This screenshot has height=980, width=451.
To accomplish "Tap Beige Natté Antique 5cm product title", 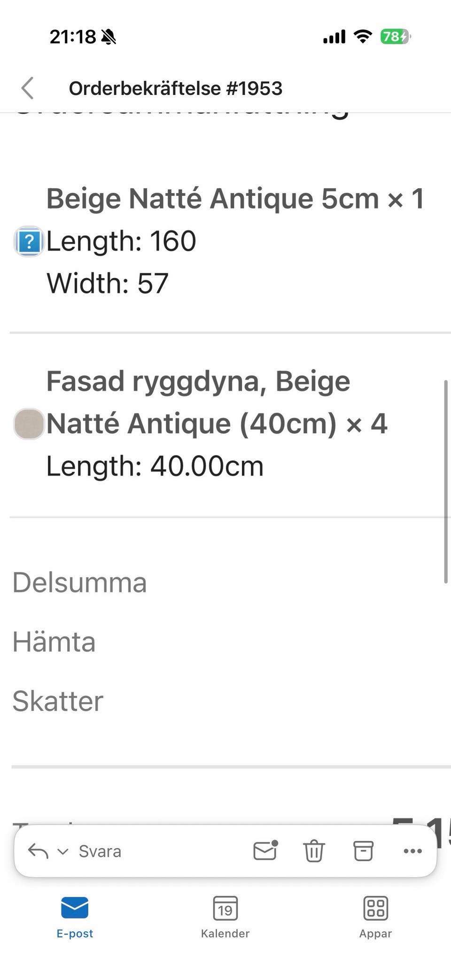I will click(x=235, y=199).
